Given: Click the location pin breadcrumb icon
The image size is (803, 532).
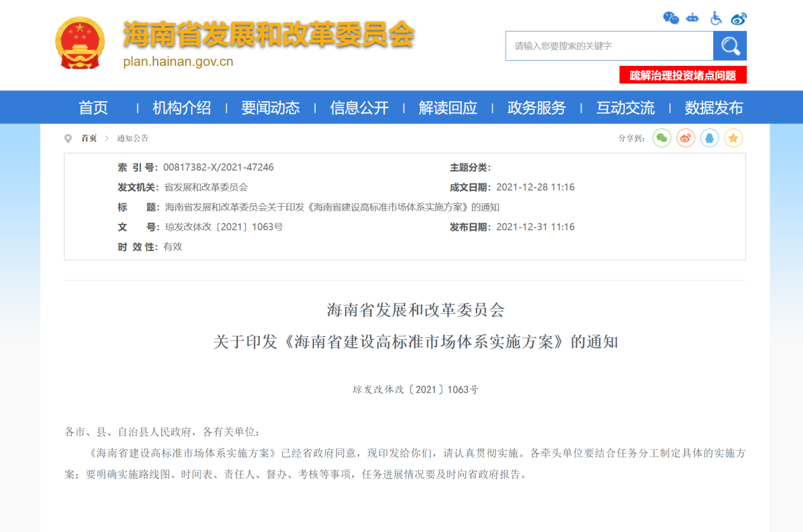Looking at the screenshot, I should pyautogui.click(x=68, y=139).
